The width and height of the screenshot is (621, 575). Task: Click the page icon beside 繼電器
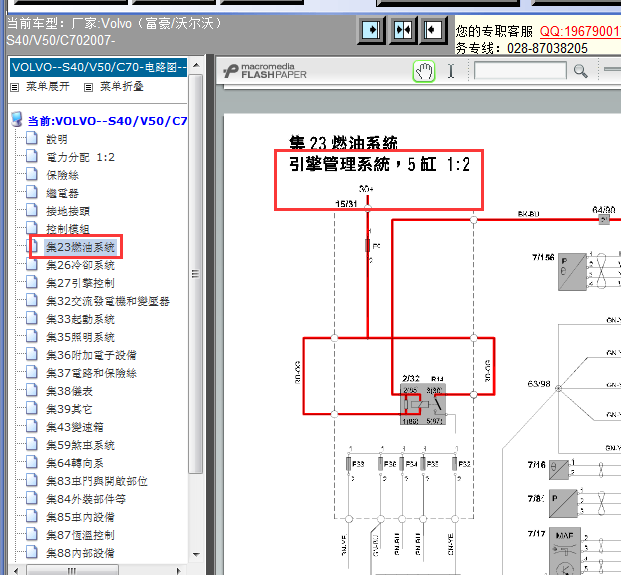32,192
